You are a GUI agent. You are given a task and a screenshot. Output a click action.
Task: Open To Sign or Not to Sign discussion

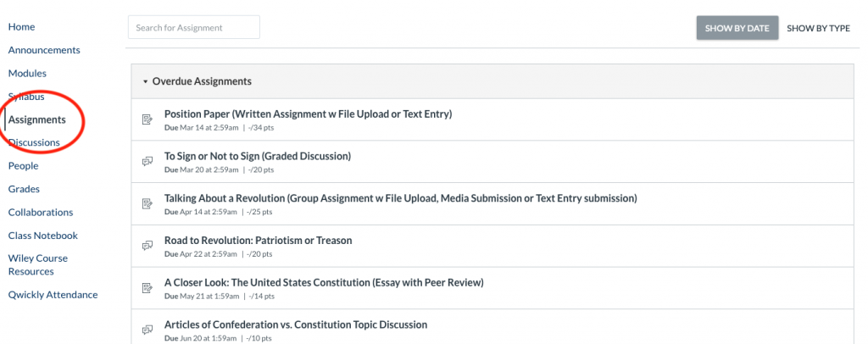(x=257, y=156)
